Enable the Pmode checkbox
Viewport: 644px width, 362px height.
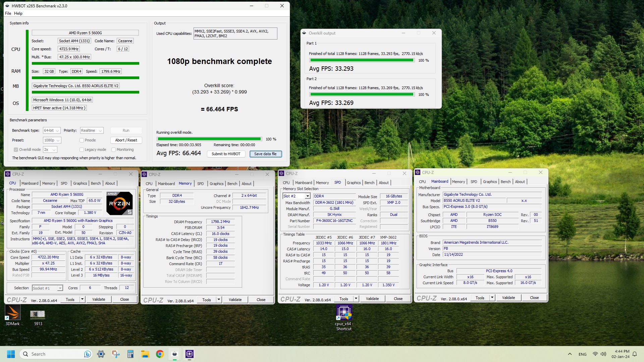[82, 140]
